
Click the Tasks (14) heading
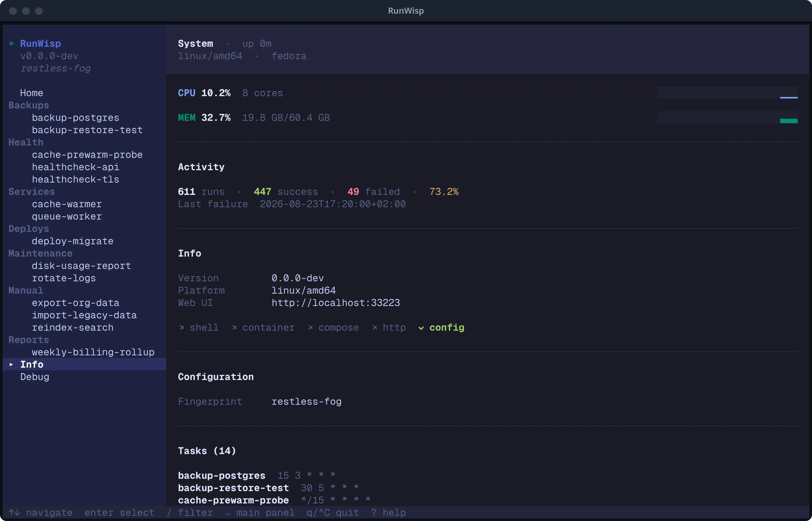tap(207, 451)
